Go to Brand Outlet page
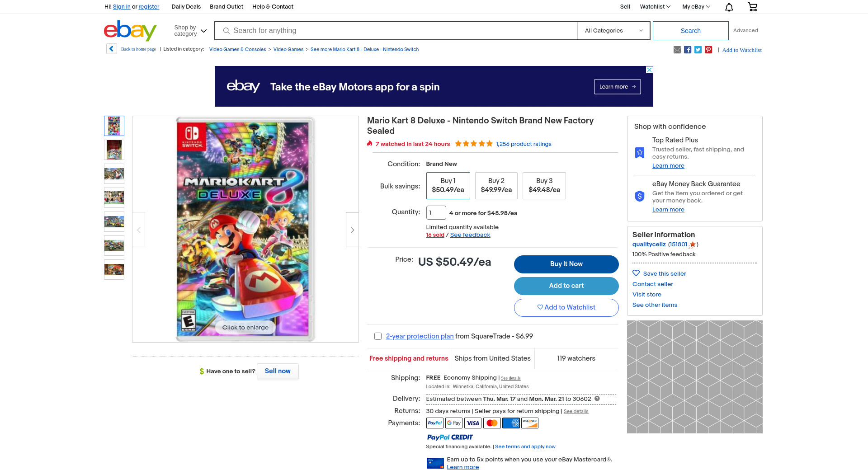The height and width of the screenshot is (470, 868). coord(226,7)
